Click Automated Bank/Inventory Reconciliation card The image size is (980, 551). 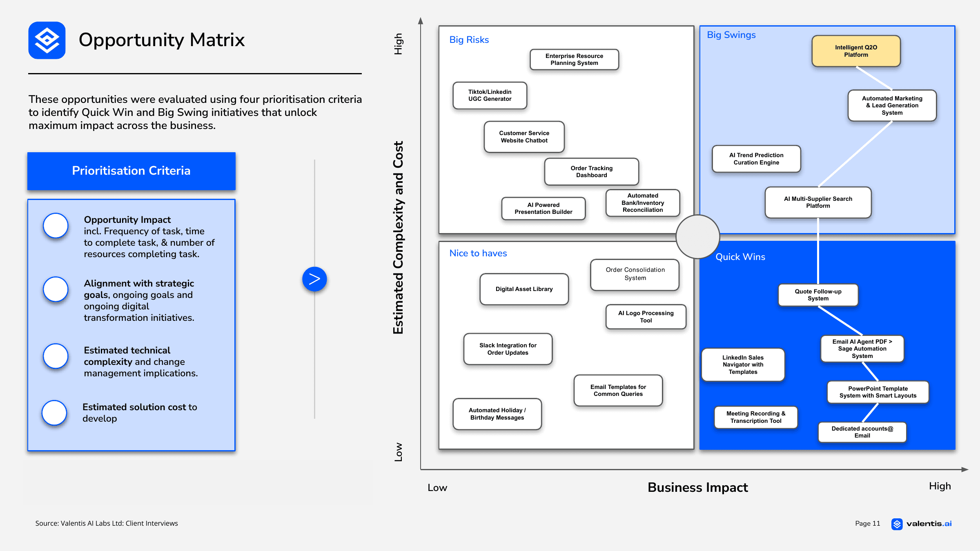(x=643, y=203)
